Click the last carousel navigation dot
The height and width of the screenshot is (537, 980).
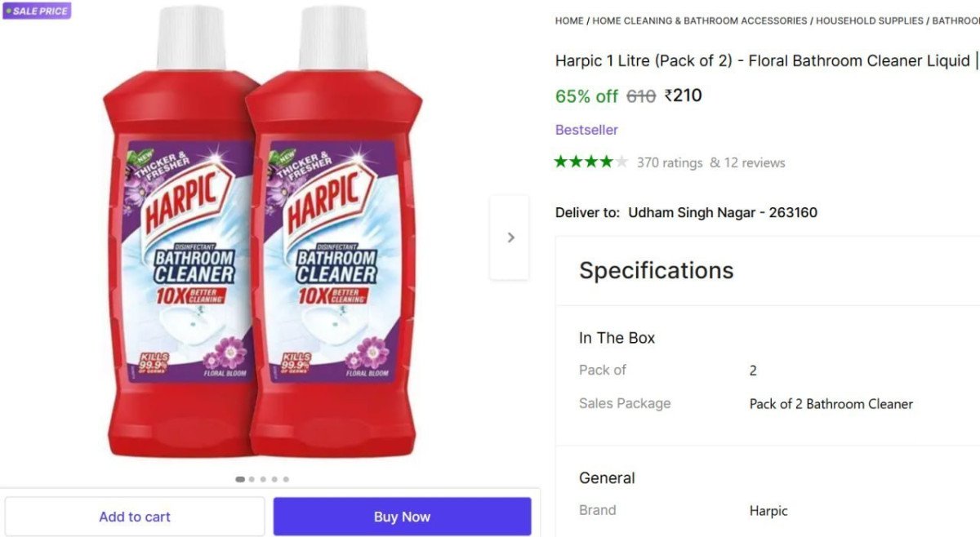coord(285,480)
